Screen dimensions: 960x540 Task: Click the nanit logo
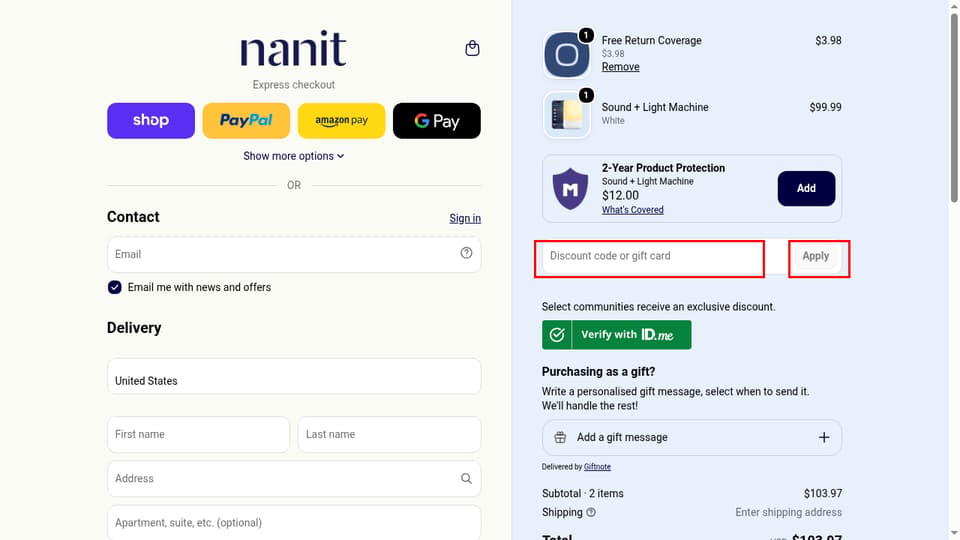coord(293,48)
